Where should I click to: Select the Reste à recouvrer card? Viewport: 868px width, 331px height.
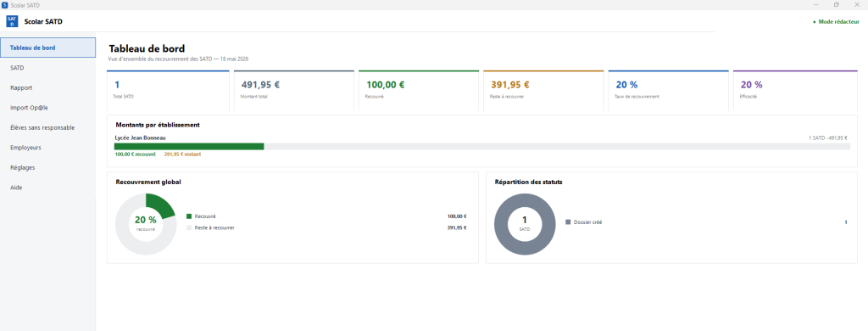tap(543, 91)
